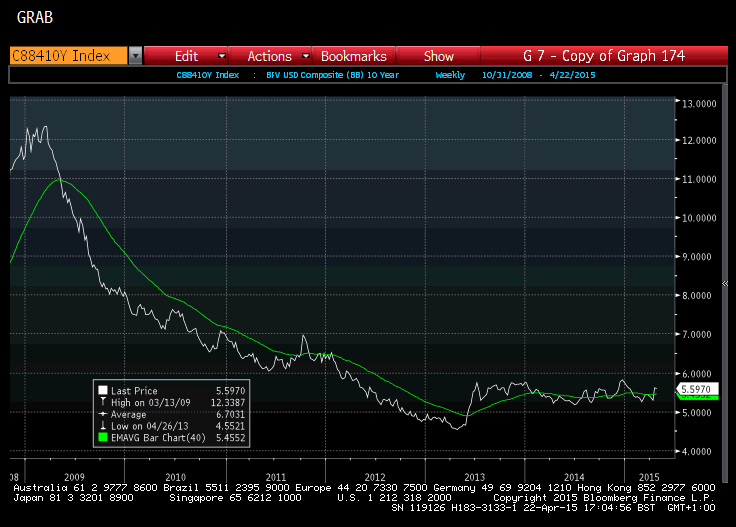Expand the arrow next to Edit

[x=221, y=56]
